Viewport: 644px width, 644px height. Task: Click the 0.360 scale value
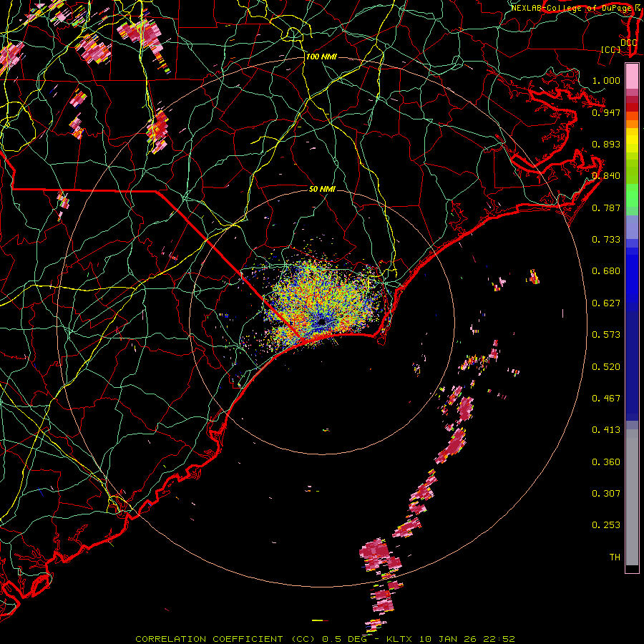coord(606,462)
